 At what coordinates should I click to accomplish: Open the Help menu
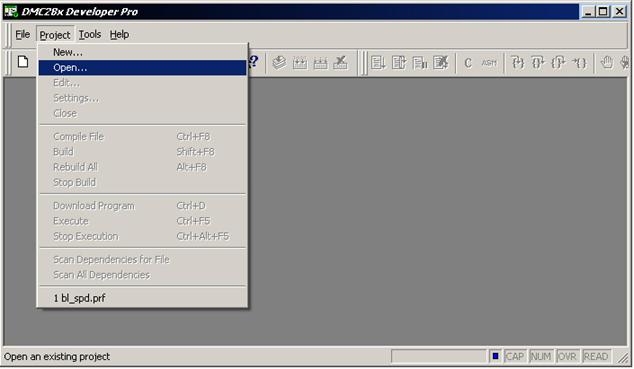pos(119,35)
